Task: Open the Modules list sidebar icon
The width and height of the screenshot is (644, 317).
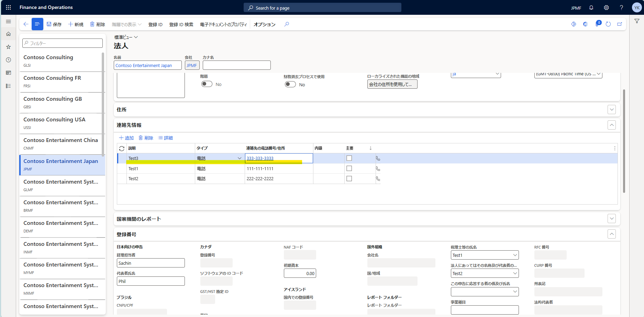Action: (9, 86)
